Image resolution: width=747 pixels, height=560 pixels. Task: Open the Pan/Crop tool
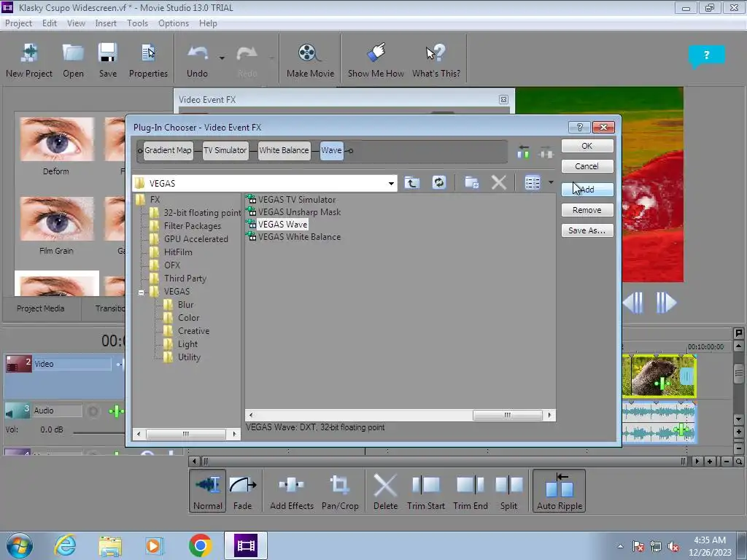point(340,491)
